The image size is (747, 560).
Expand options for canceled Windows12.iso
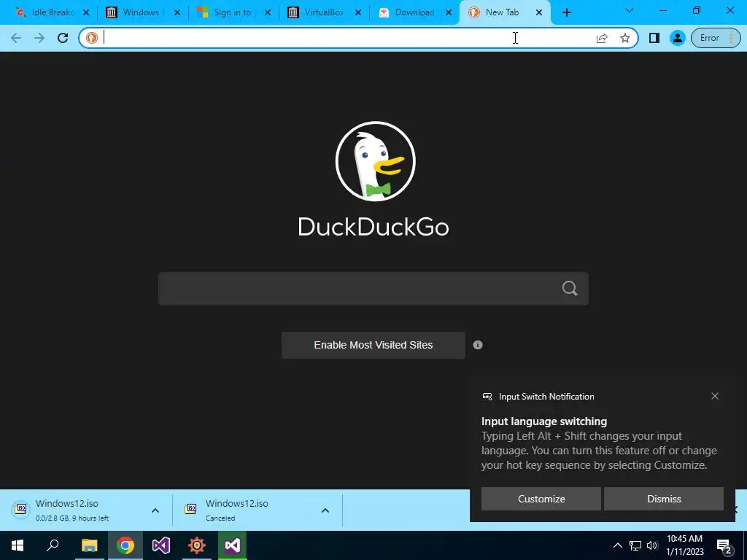[x=325, y=510]
